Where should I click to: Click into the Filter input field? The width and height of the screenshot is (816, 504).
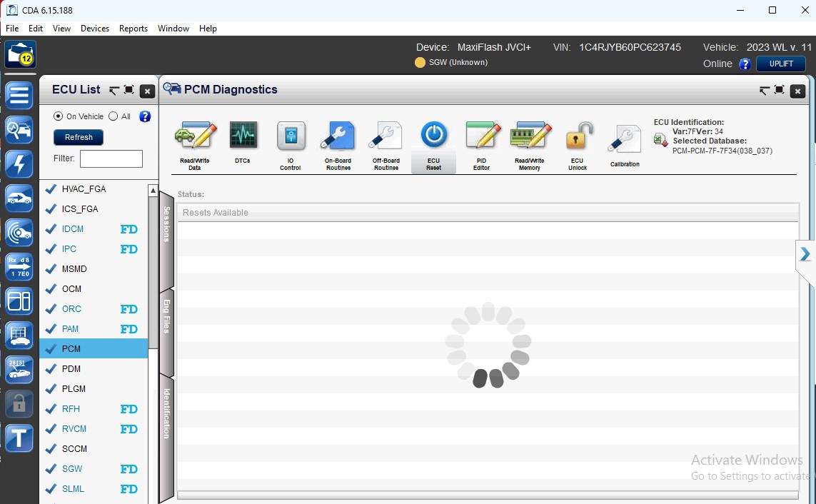click(111, 158)
